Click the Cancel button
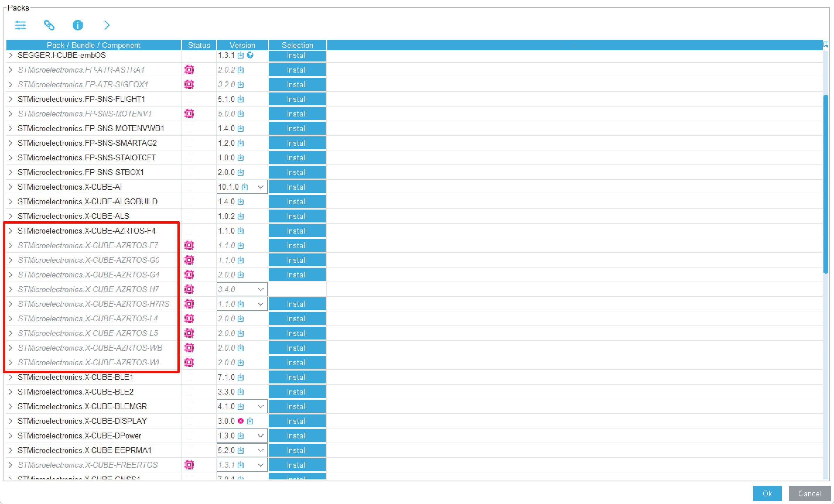Screen dimensions: 834x504 coord(809,493)
